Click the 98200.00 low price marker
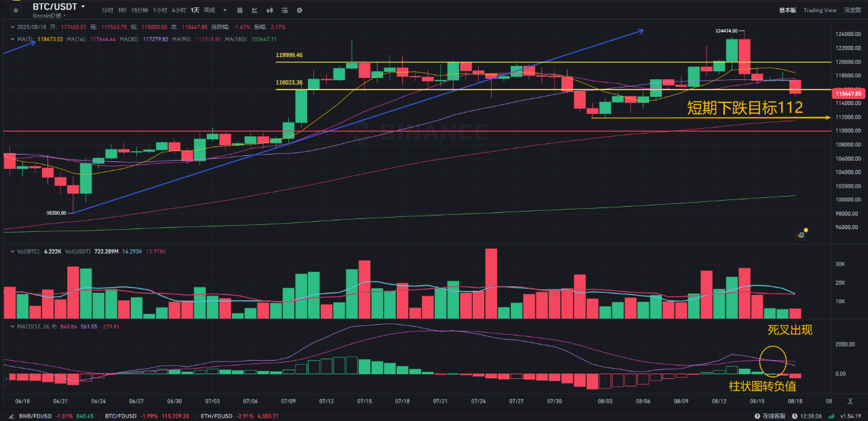The height and width of the screenshot is (421, 868). click(56, 212)
